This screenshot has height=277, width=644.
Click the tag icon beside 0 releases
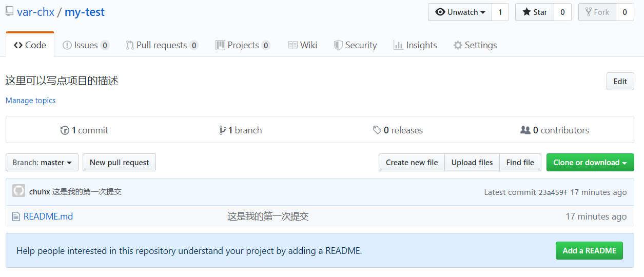tap(377, 130)
